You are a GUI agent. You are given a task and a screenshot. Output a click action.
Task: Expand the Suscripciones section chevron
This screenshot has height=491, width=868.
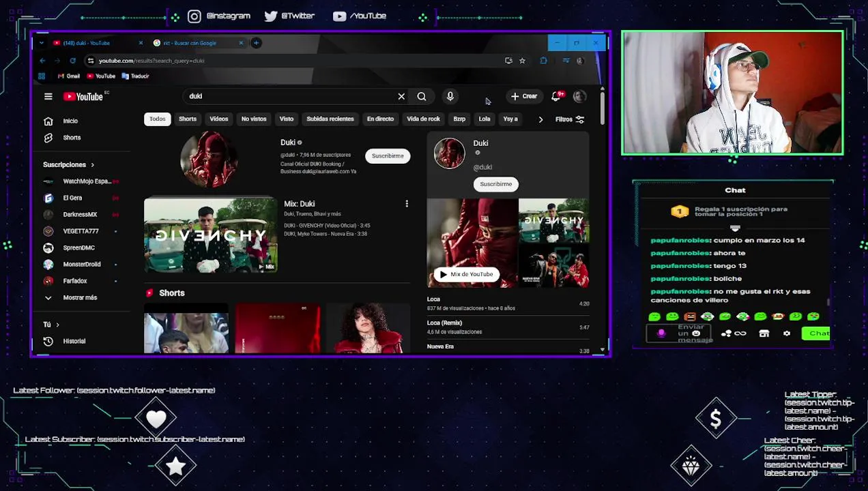(92, 165)
